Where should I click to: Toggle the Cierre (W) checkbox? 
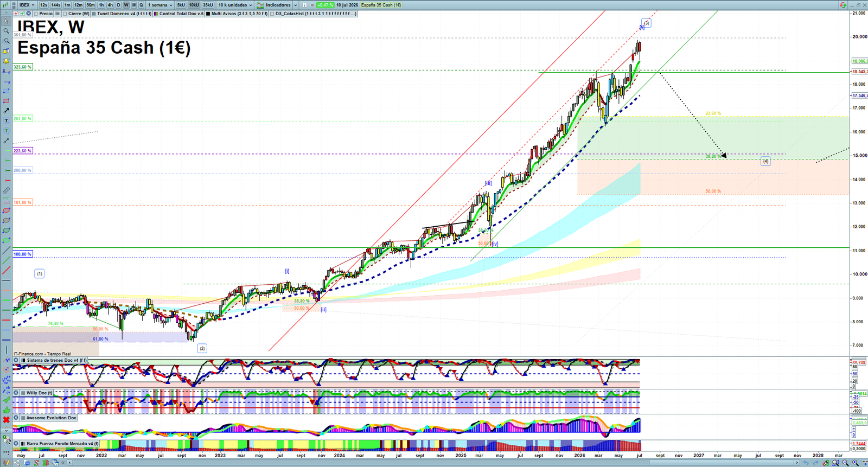pyautogui.click(x=65, y=14)
